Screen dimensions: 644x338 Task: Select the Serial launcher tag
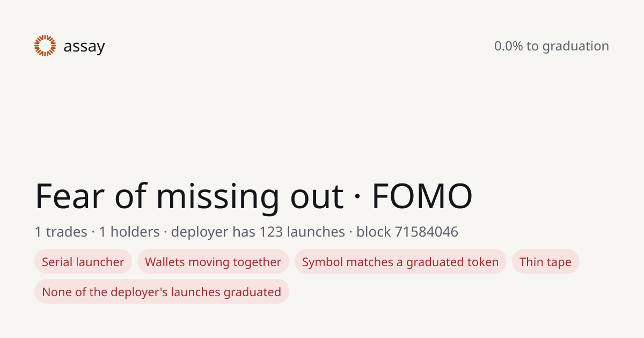83,262
